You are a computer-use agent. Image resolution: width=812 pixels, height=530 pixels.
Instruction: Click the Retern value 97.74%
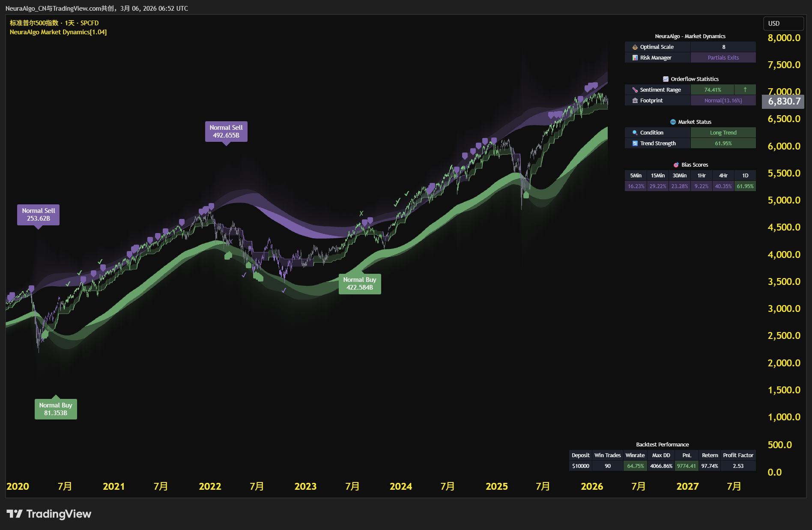[x=710, y=466]
